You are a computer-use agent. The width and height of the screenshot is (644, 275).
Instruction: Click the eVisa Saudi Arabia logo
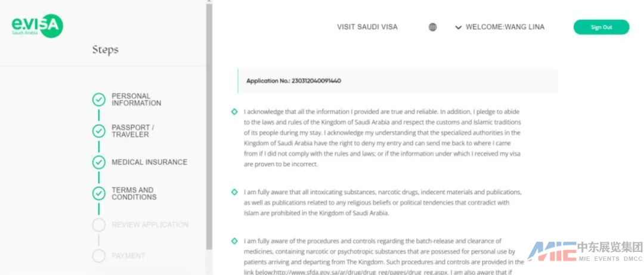[x=37, y=26]
